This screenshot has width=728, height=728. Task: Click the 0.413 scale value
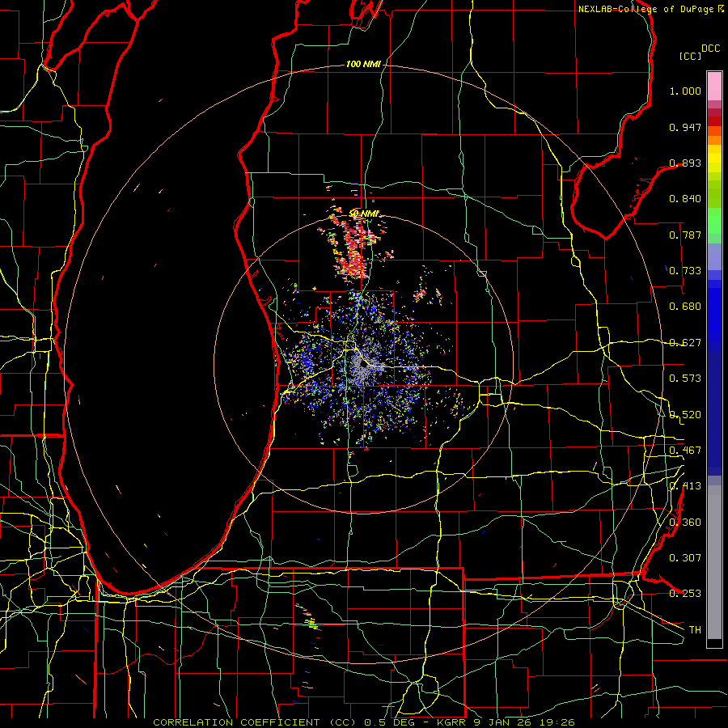685,486
